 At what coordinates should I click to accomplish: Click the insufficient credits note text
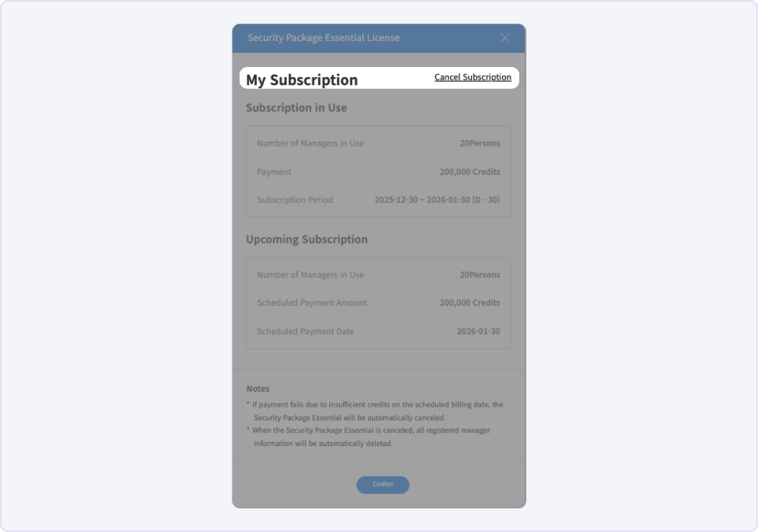click(377, 411)
